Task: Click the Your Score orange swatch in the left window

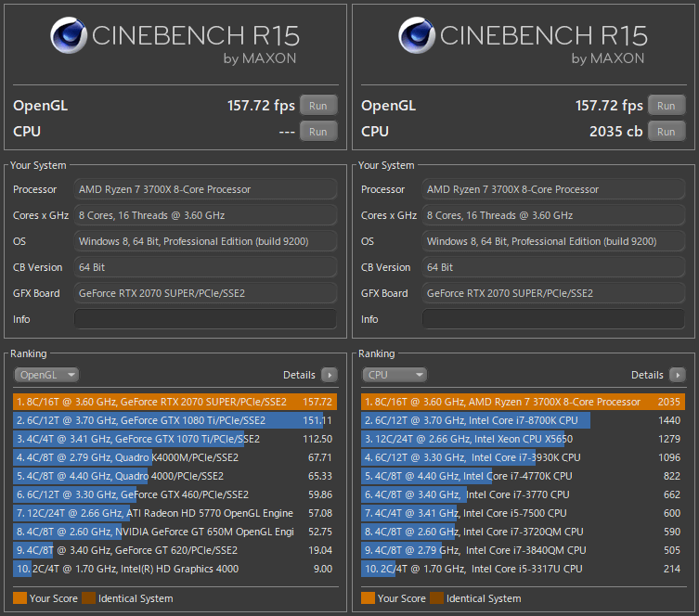Action: point(20,598)
